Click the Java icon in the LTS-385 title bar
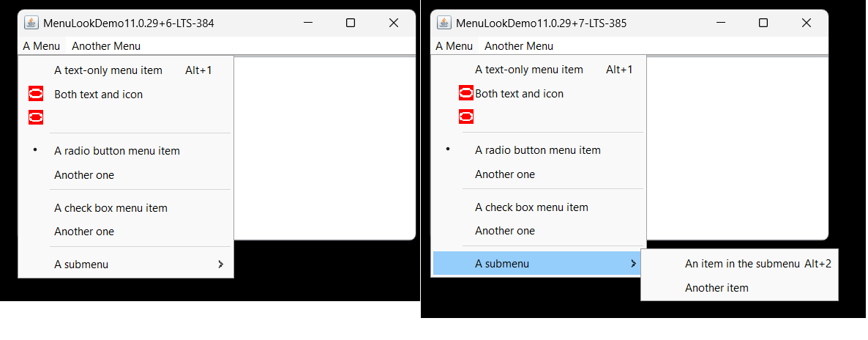 [x=444, y=23]
